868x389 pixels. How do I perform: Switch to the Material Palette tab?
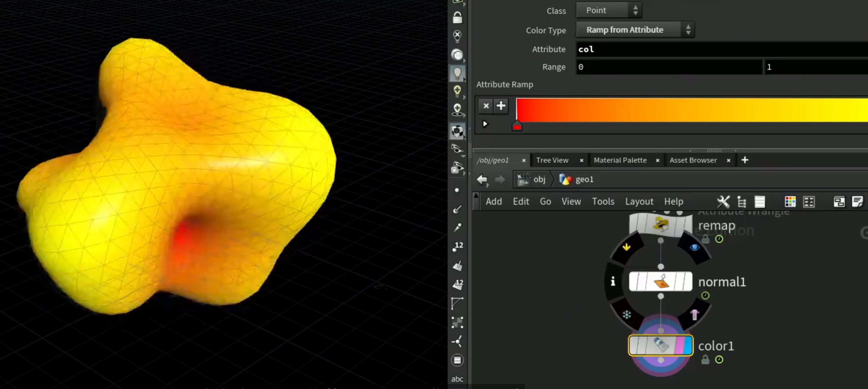[x=620, y=160]
